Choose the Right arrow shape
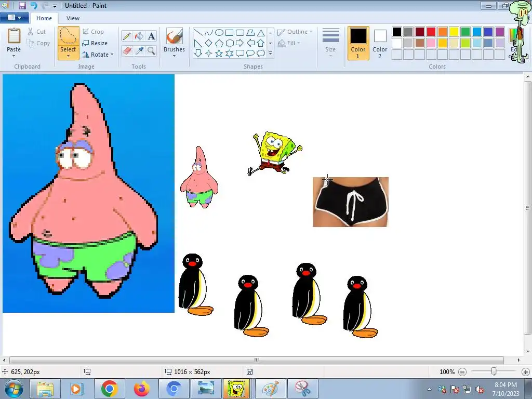532x399 pixels. tap(240, 43)
